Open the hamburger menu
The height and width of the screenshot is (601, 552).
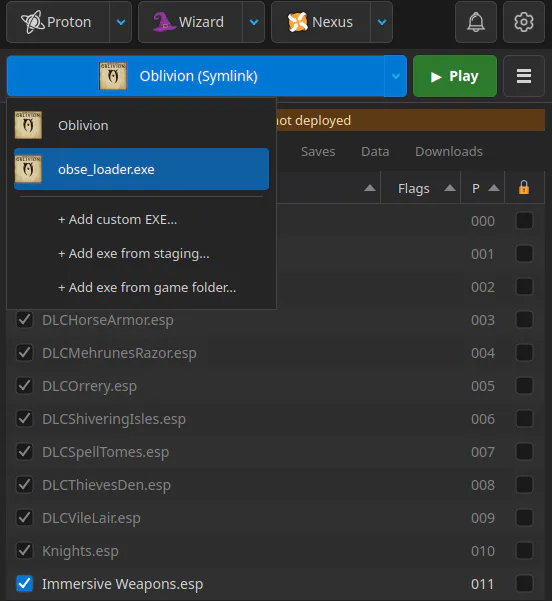(x=524, y=76)
